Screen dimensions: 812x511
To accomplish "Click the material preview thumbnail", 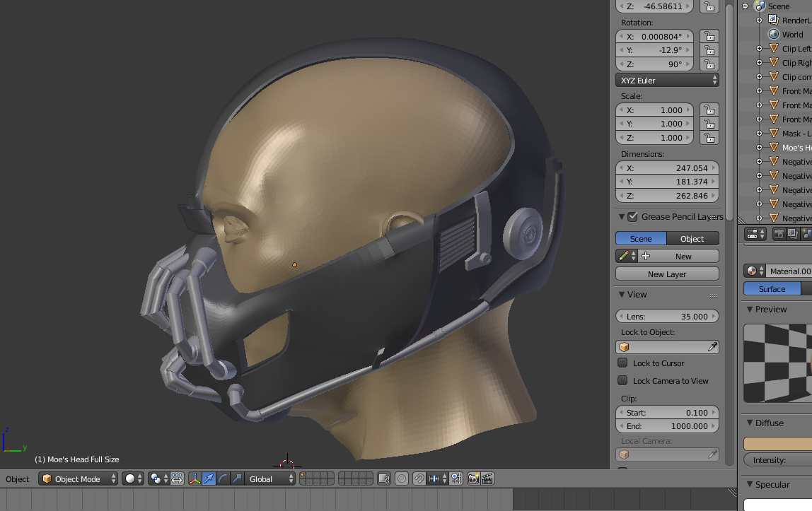I will coord(778,363).
